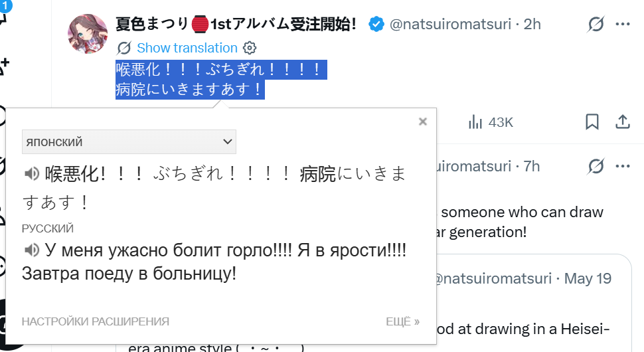Viewport: 644px width, 352px height.
Task: Play Russian translation audio
Action: [31, 250]
